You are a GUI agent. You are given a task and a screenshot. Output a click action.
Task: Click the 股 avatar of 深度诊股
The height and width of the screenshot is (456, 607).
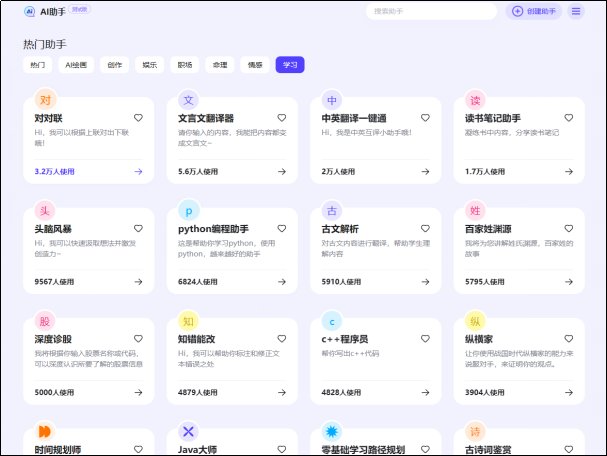[x=45, y=321]
